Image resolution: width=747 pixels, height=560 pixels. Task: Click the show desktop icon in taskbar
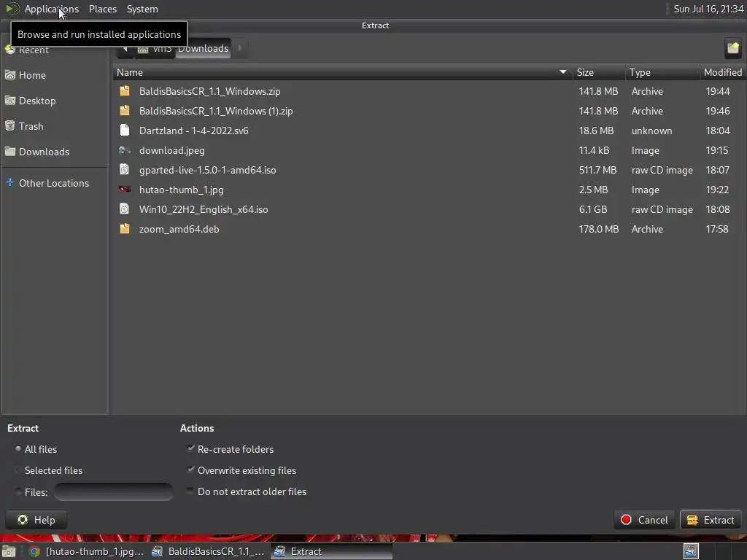pos(9,551)
